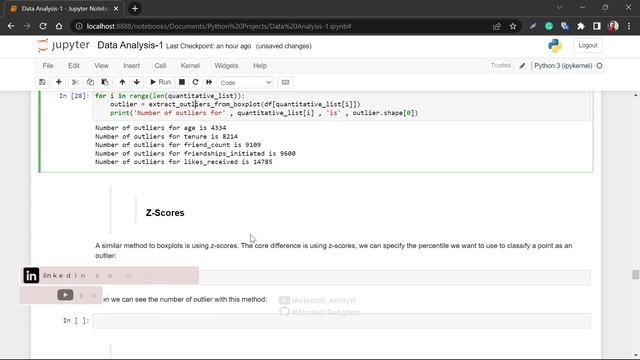Restart the kernel icon
The height and width of the screenshot is (360, 640).
[x=196, y=82]
